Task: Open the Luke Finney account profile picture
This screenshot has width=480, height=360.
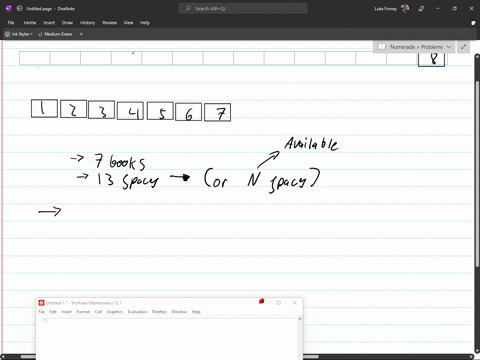Action: click(x=405, y=9)
